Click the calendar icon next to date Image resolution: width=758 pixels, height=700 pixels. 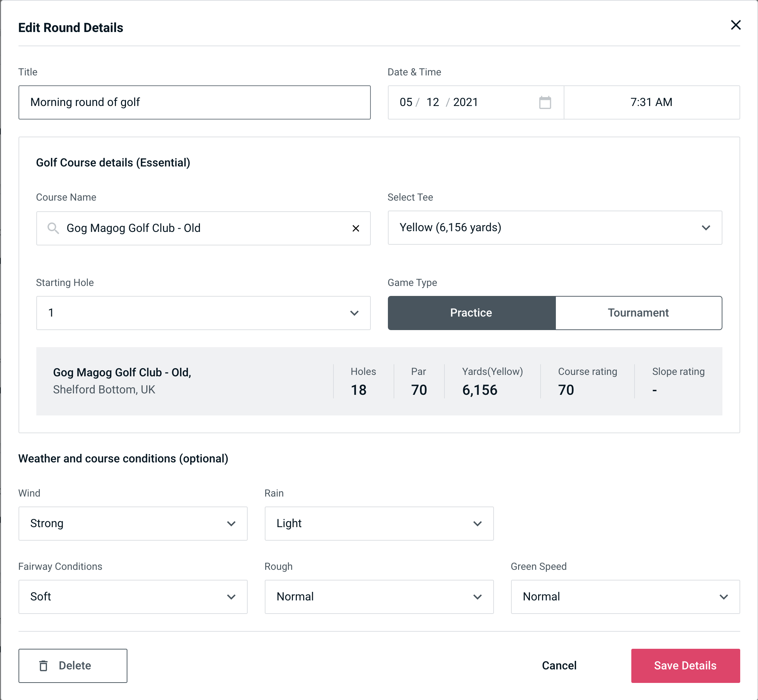coord(545,102)
